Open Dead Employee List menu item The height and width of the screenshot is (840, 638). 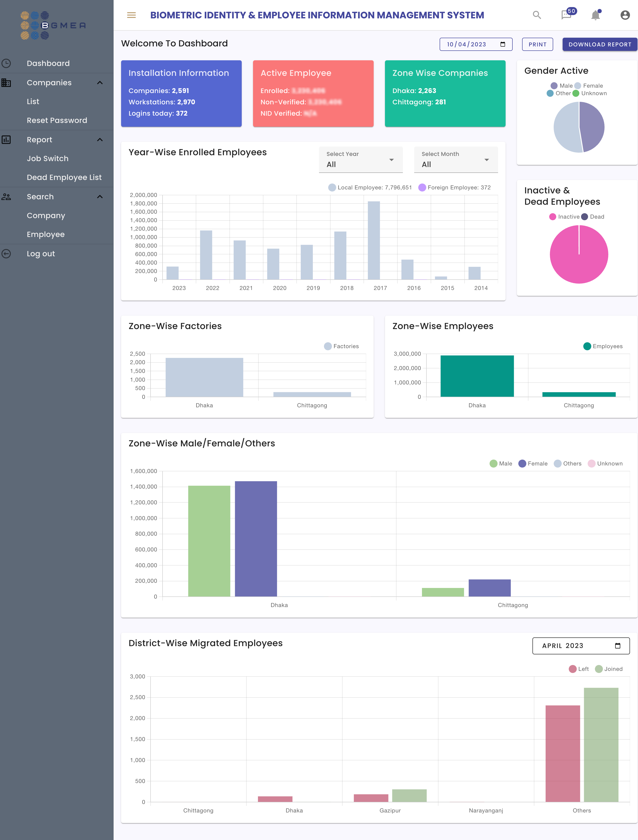(64, 177)
